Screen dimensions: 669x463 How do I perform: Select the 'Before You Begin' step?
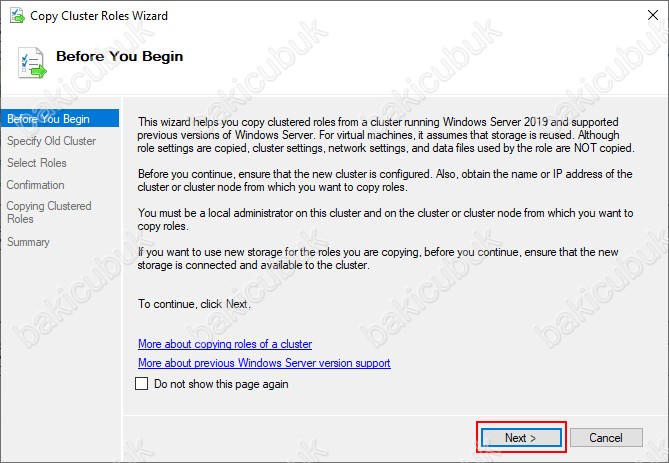point(60,119)
